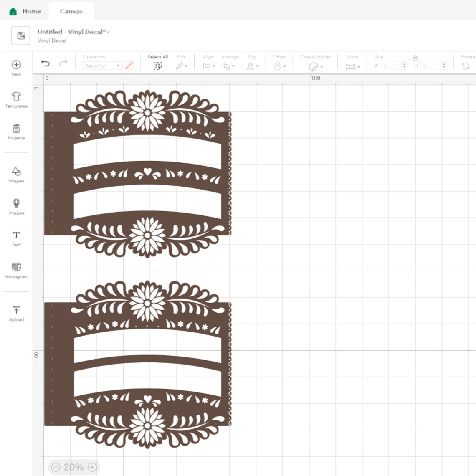Toggle the size aspect ratio lock
This screenshot has width=476, height=476.
tap(415, 59)
